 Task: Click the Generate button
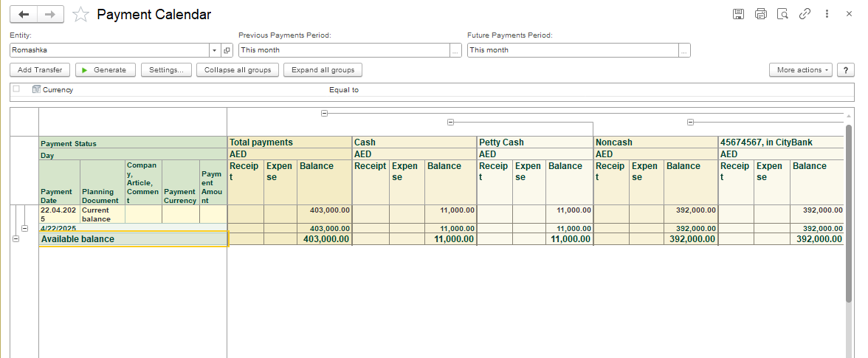click(x=106, y=70)
